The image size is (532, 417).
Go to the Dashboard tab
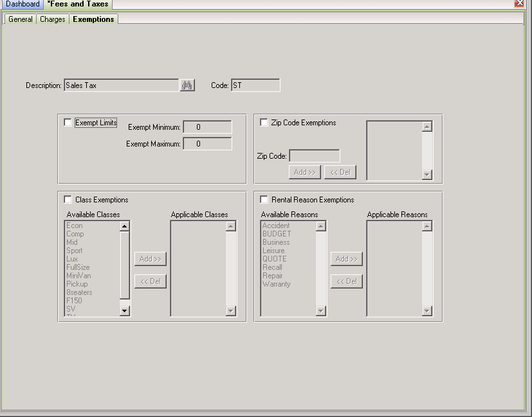[23, 4]
